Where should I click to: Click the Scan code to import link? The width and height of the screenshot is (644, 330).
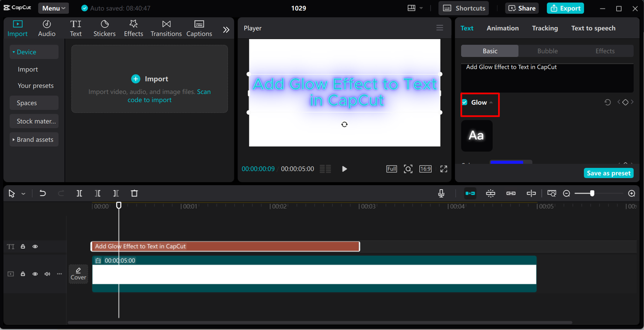point(169,96)
